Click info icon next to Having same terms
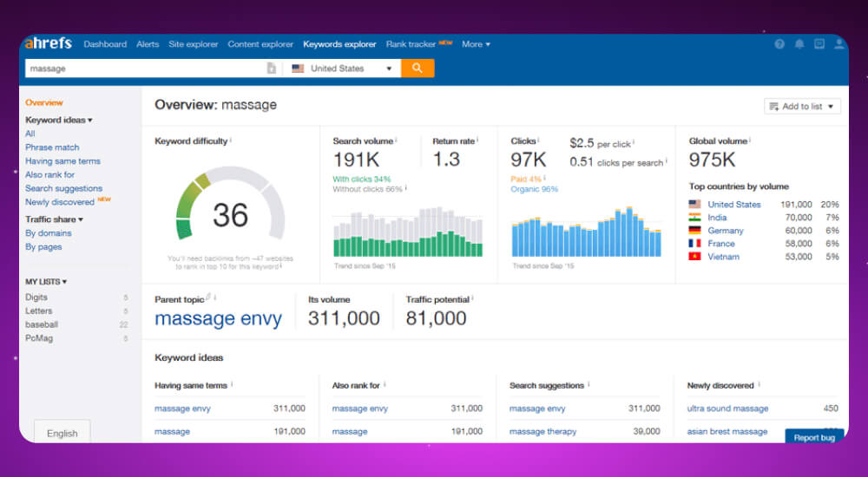The height and width of the screenshot is (477, 868). click(232, 384)
